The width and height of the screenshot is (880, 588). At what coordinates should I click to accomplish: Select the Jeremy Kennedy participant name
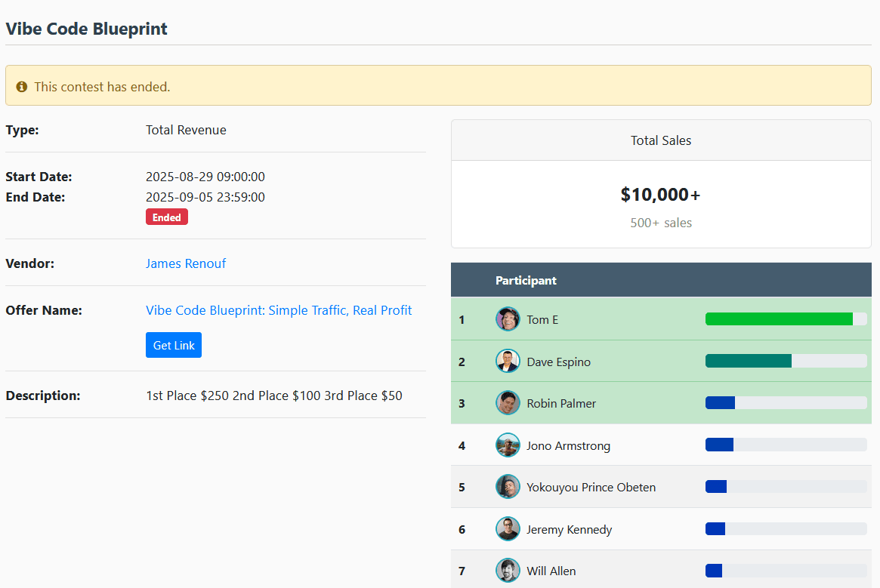pyautogui.click(x=570, y=529)
